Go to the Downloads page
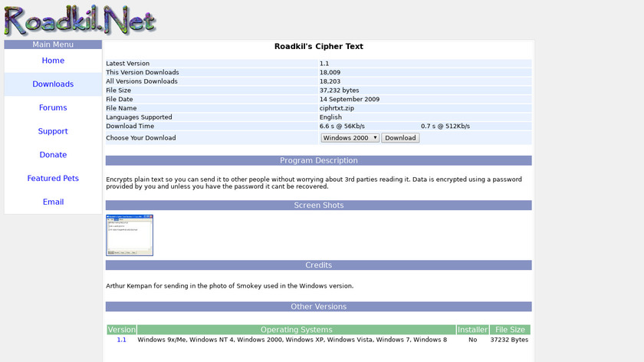This screenshot has width=644, height=362. tap(53, 84)
